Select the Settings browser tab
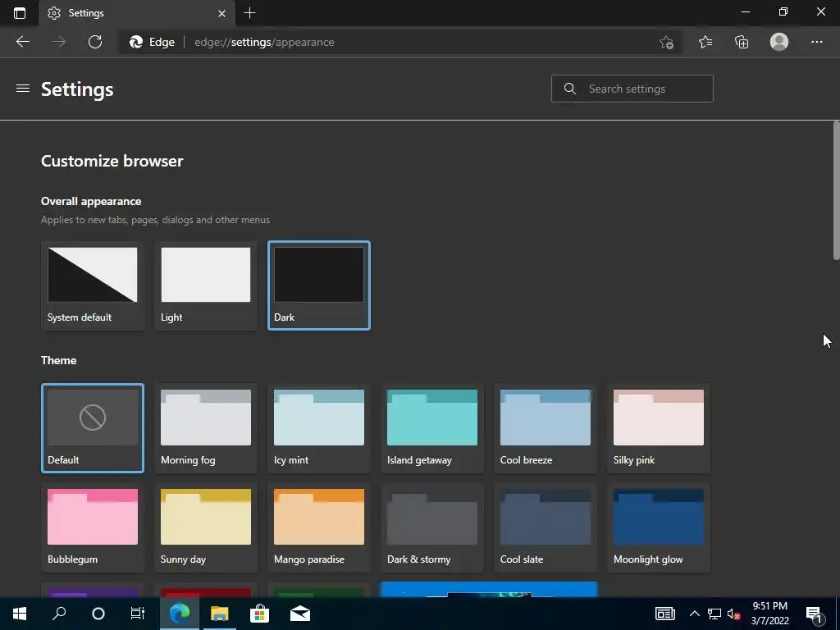The width and height of the screenshot is (840, 630). click(137, 13)
